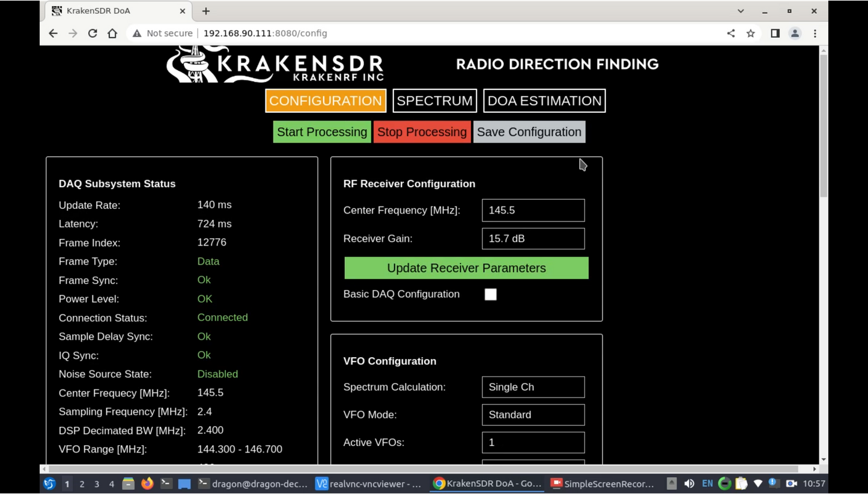Click the horizontal page scrollbar
Image resolution: width=868 pixels, height=494 pixels.
tap(420, 469)
